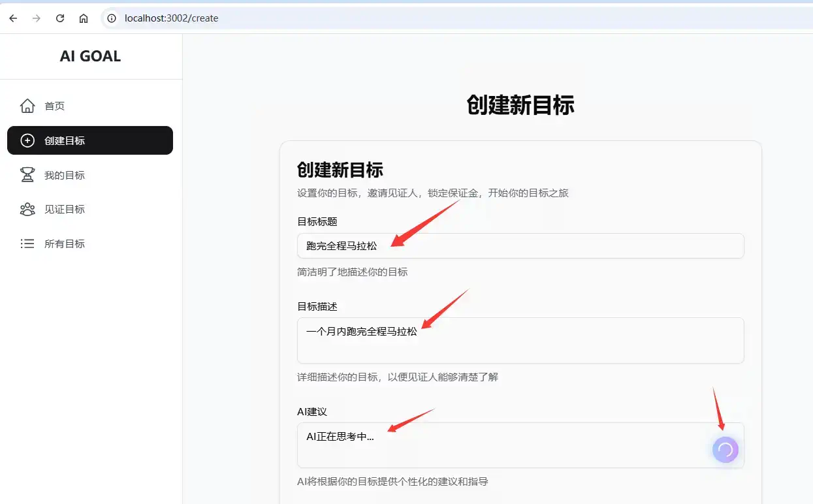Image resolution: width=813 pixels, height=504 pixels.
Task: Click the site info icon in address bar
Action: (111, 18)
